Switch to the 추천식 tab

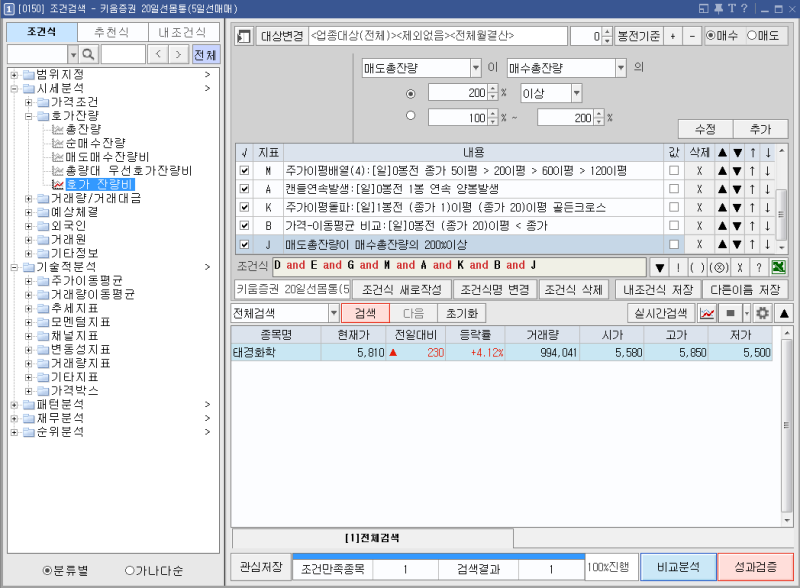point(112,32)
